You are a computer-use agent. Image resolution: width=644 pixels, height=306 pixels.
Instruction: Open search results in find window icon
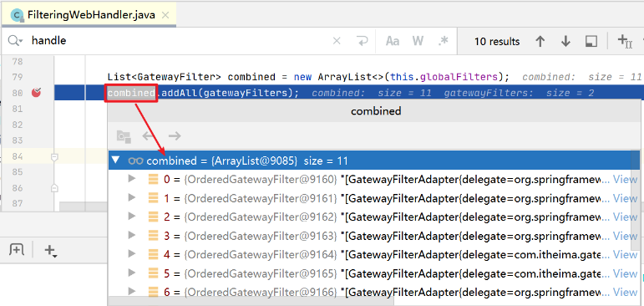point(591,41)
